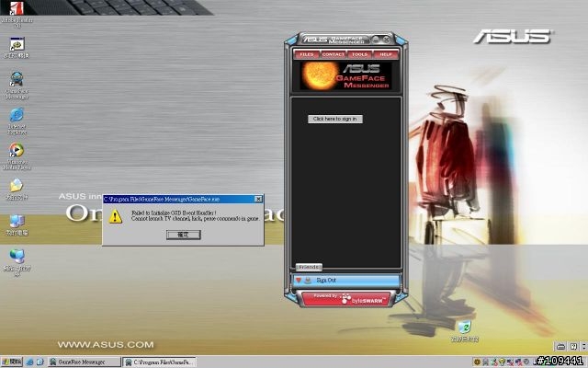Open the My Documents folder desktop icon
The image size is (588, 368).
point(17,190)
